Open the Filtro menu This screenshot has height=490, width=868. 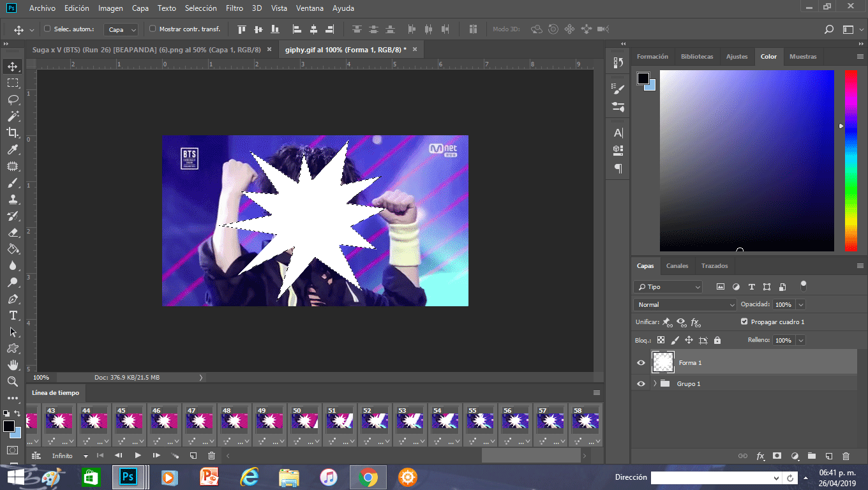[234, 8]
